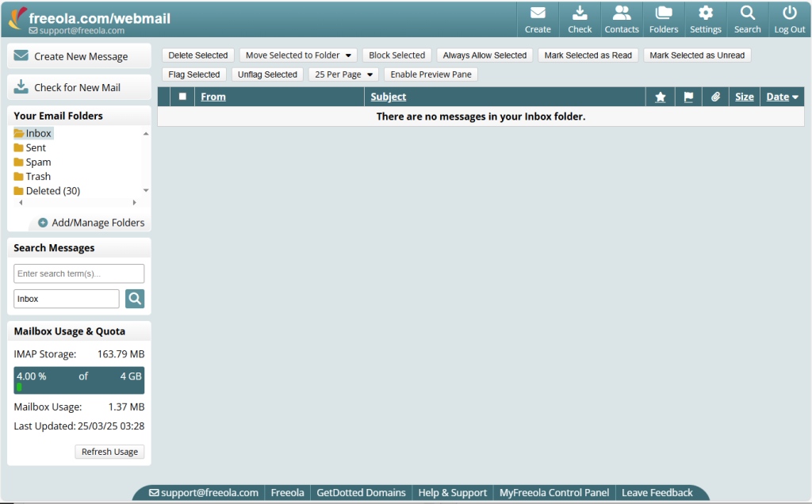Click Create New Message

tap(79, 55)
